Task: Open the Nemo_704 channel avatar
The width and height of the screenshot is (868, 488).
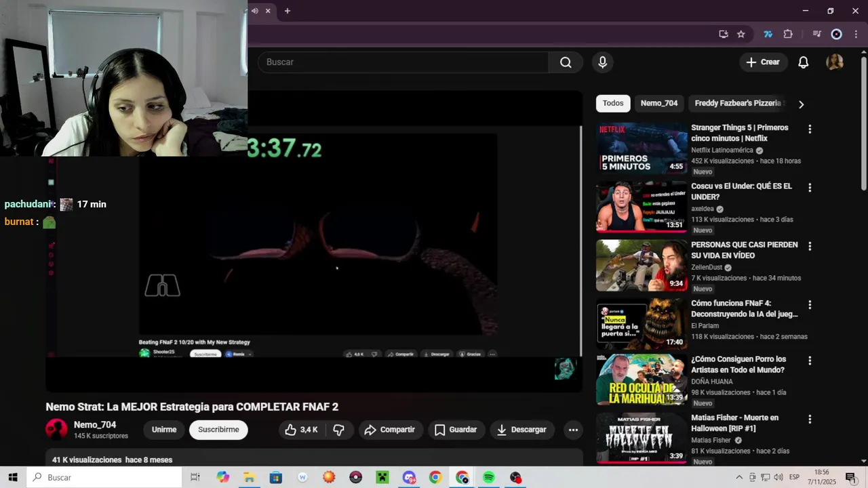Action: (56, 430)
